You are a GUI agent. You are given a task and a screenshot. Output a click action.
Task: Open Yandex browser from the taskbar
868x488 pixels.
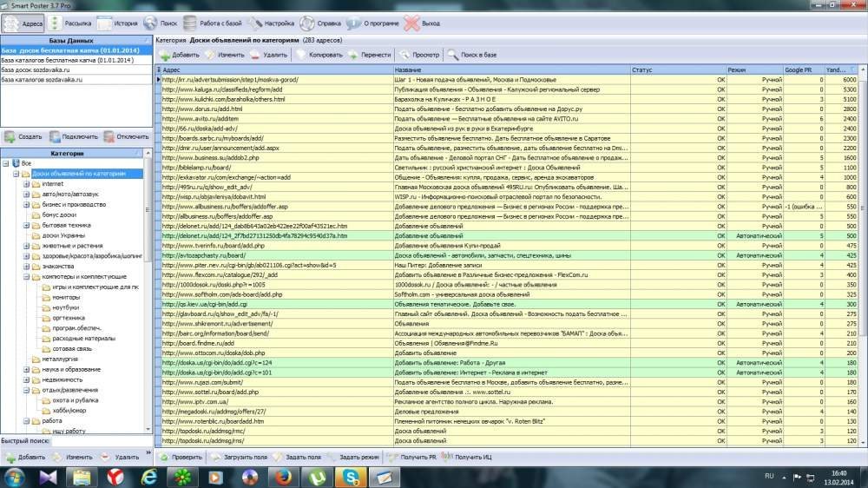115,477
